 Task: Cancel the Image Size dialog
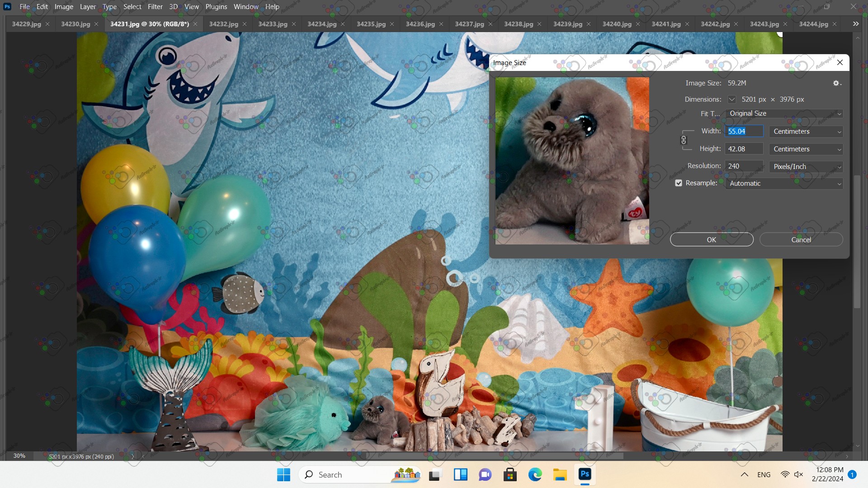coord(801,239)
